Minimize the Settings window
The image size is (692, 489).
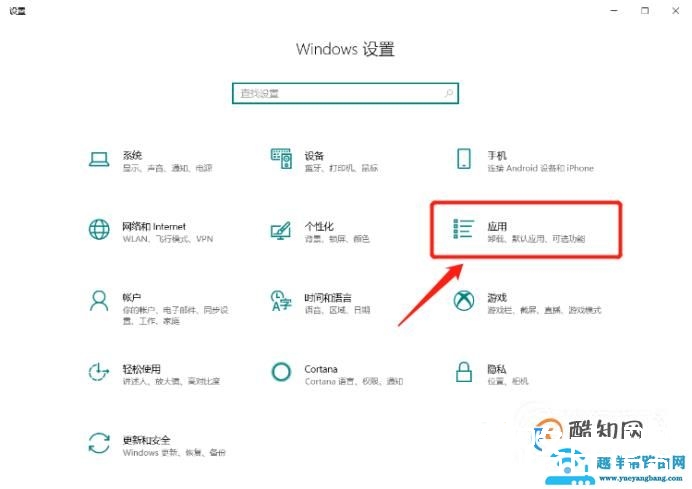point(614,10)
